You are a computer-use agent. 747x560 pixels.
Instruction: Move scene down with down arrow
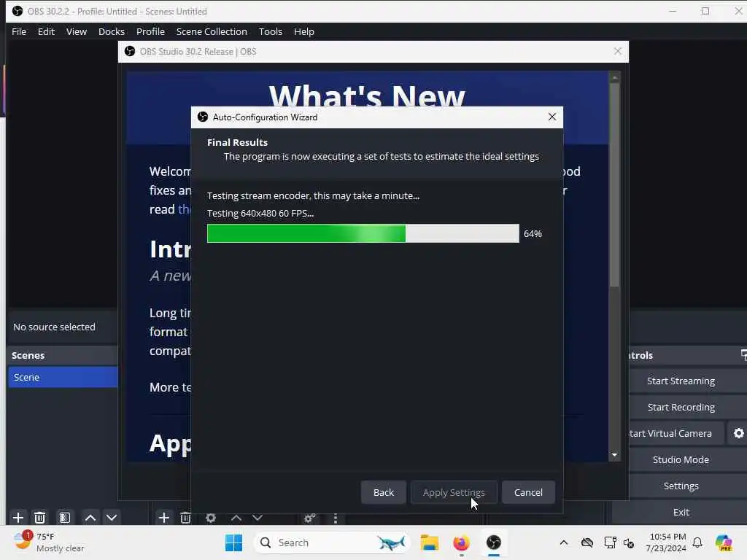tap(112, 518)
